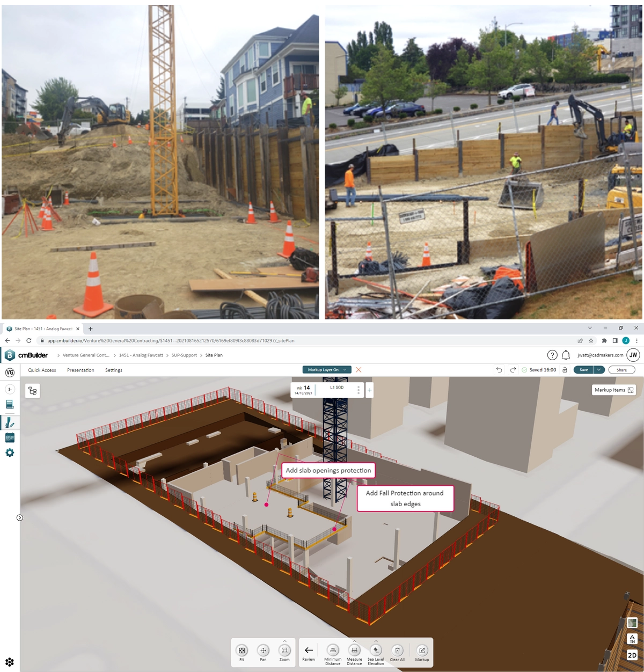This screenshot has width=644, height=672.
Task: Click the Share button
Action: pyautogui.click(x=621, y=369)
